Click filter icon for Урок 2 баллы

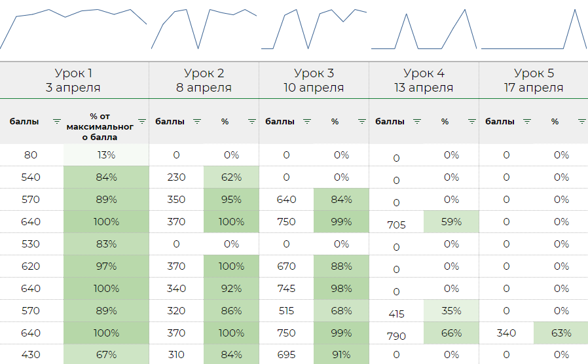(x=197, y=121)
